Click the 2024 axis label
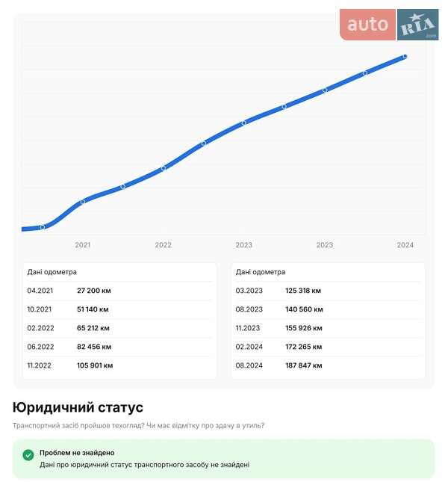Image resolution: width=448 pixels, height=482 pixels. pyautogui.click(x=405, y=245)
